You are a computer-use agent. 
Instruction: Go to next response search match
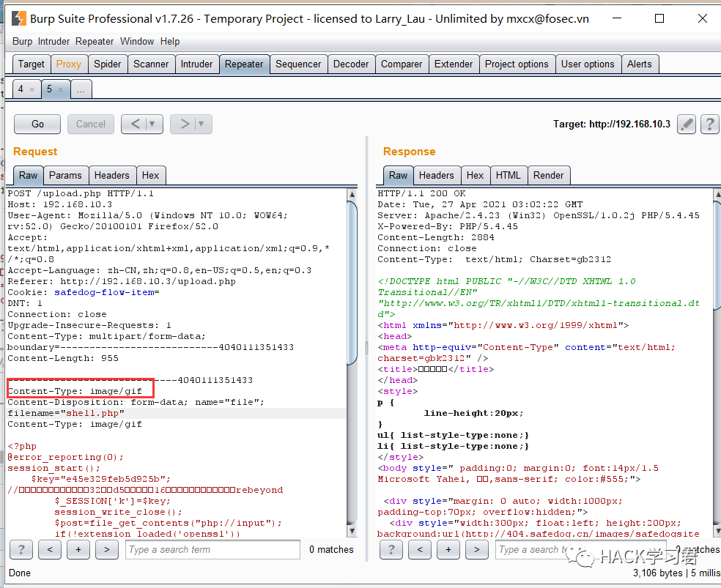pyautogui.click(x=477, y=549)
